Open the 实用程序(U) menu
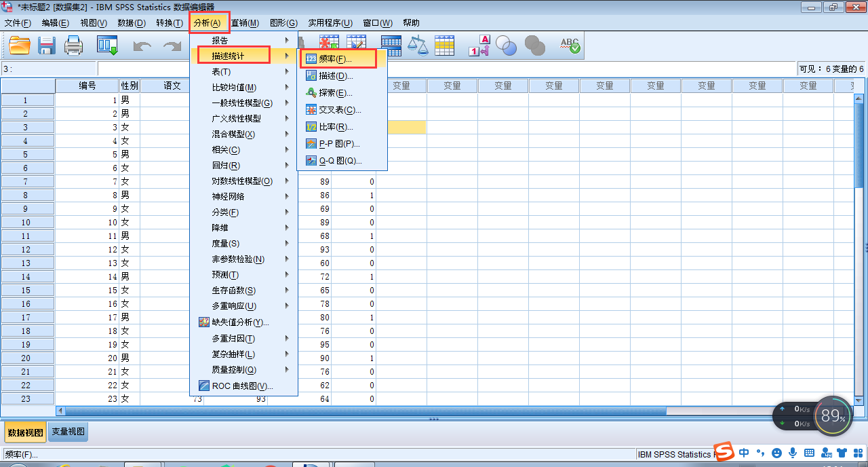Image resolution: width=868 pixels, height=467 pixels. point(330,22)
